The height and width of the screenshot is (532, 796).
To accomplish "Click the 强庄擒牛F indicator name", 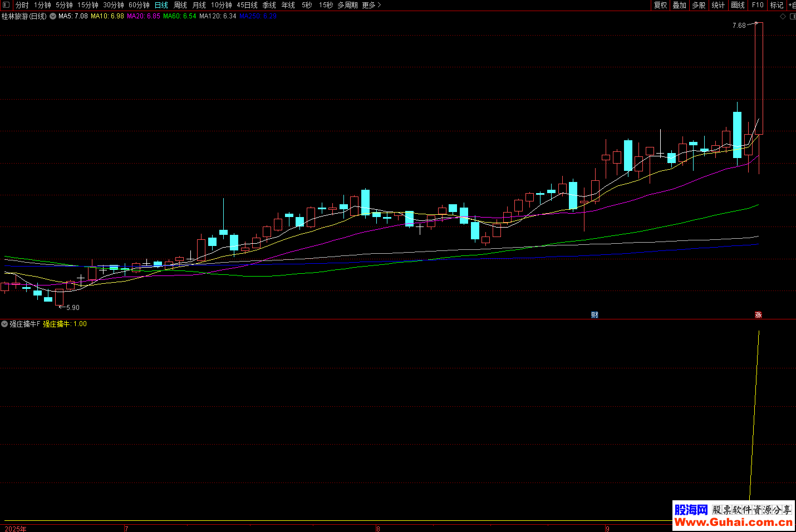I will coord(25,324).
